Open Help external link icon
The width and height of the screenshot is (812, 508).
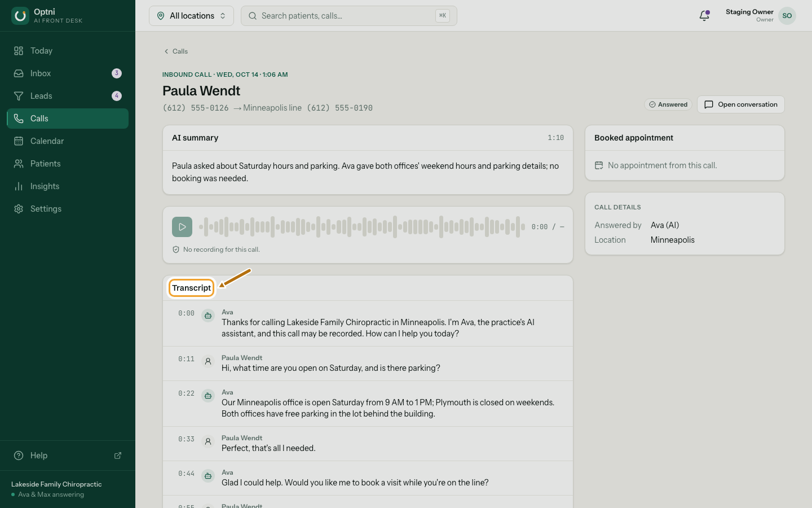118,456
